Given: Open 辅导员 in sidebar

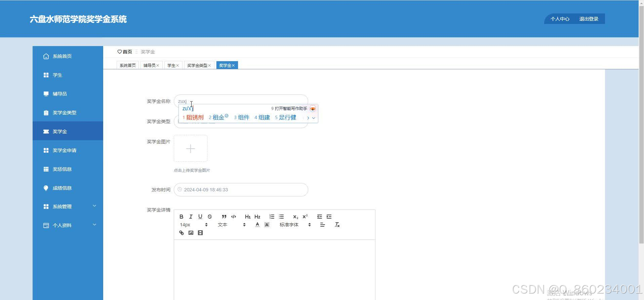Looking at the screenshot, I should 68,94.
